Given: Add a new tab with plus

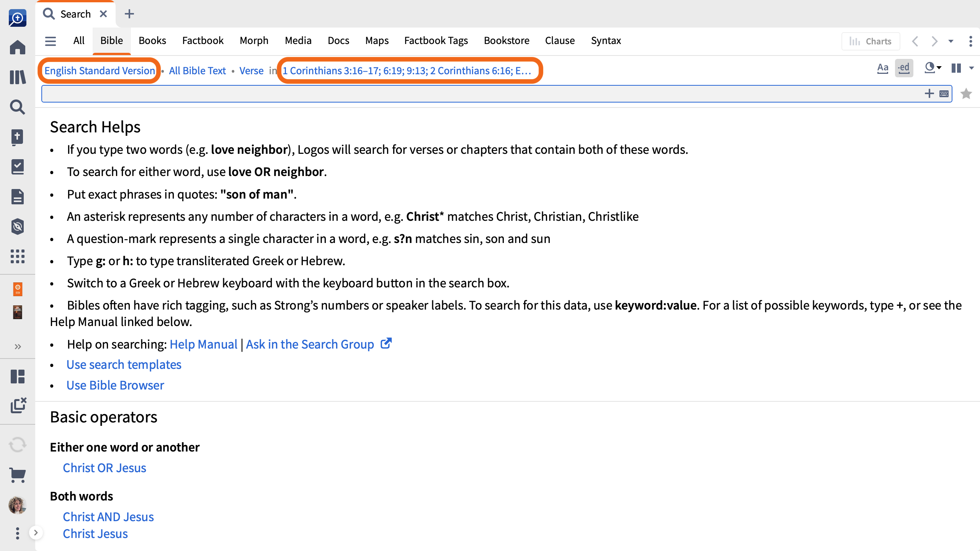Looking at the screenshot, I should tap(129, 14).
